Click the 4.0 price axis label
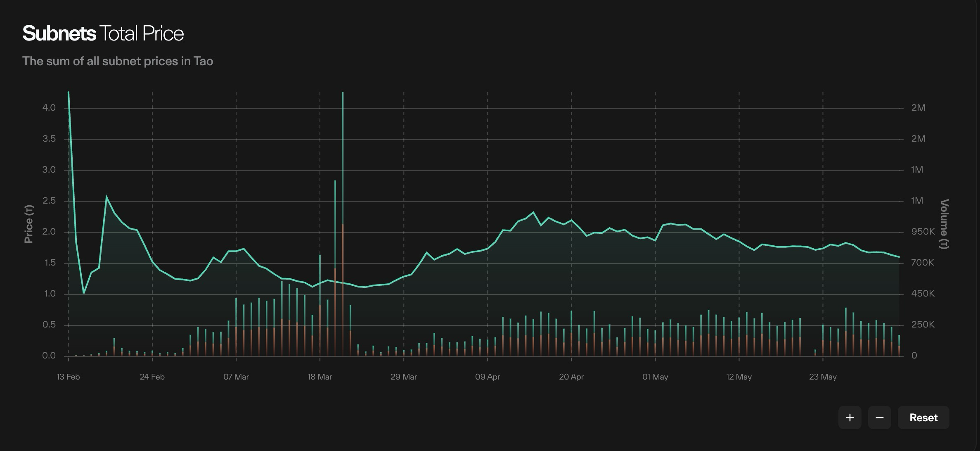The image size is (980, 451). [49, 108]
